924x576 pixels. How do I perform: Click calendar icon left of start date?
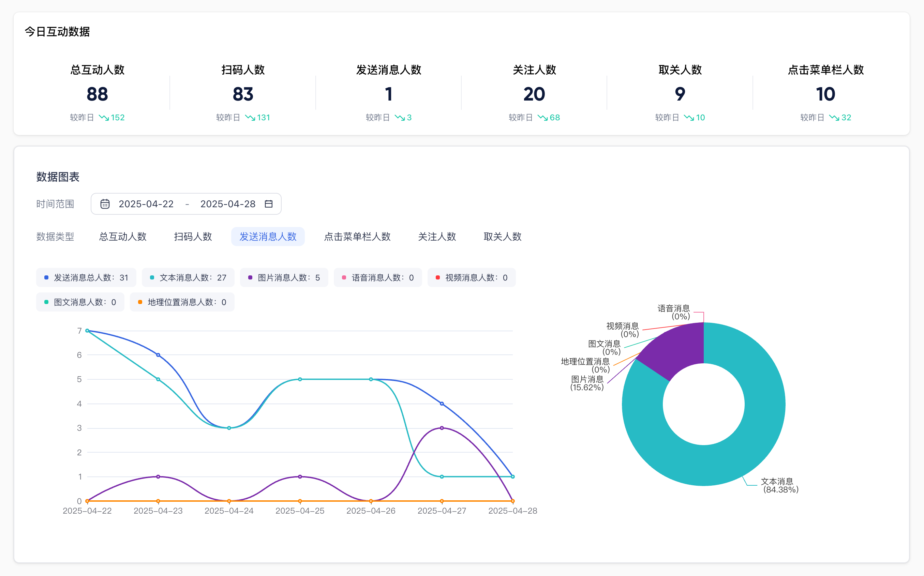point(105,204)
